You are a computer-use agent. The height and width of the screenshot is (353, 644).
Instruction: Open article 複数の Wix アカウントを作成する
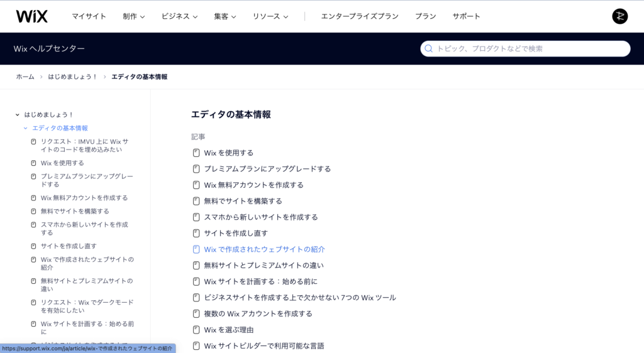pyautogui.click(x=258, y=313)
